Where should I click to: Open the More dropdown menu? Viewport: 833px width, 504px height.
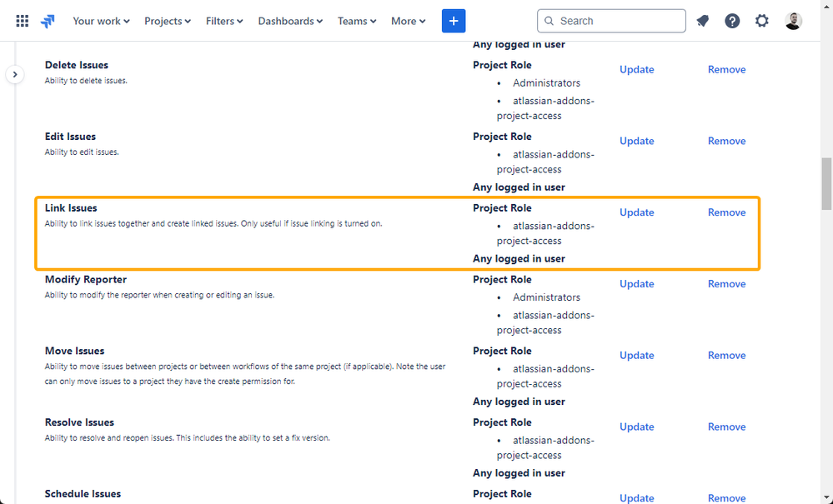tap(408, 21)
